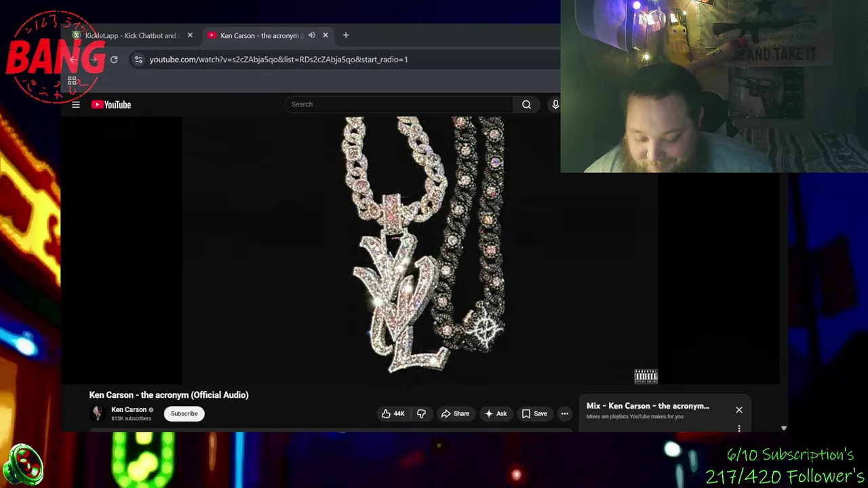This screenshot has width=868, height=488.
Task: Click the magnifier search button
Action: 526,104
